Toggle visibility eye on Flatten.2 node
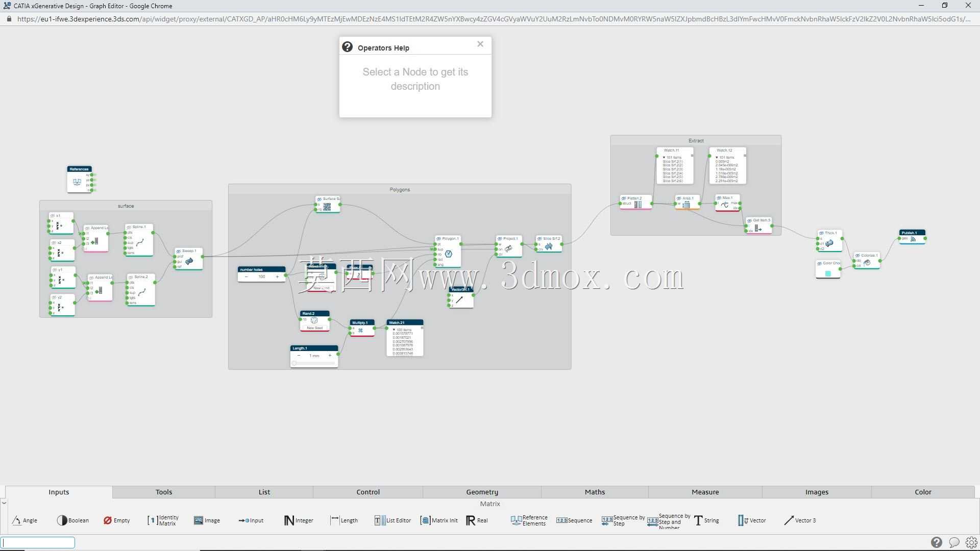This screenshot has width=980, height=551. click(624, 198)
